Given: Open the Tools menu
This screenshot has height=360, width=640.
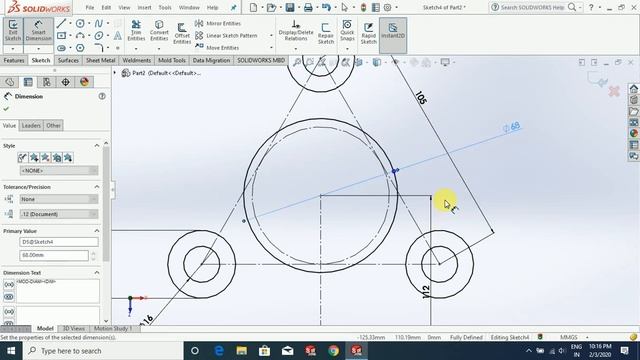Looking at the screenshot, I should [165, 7].
